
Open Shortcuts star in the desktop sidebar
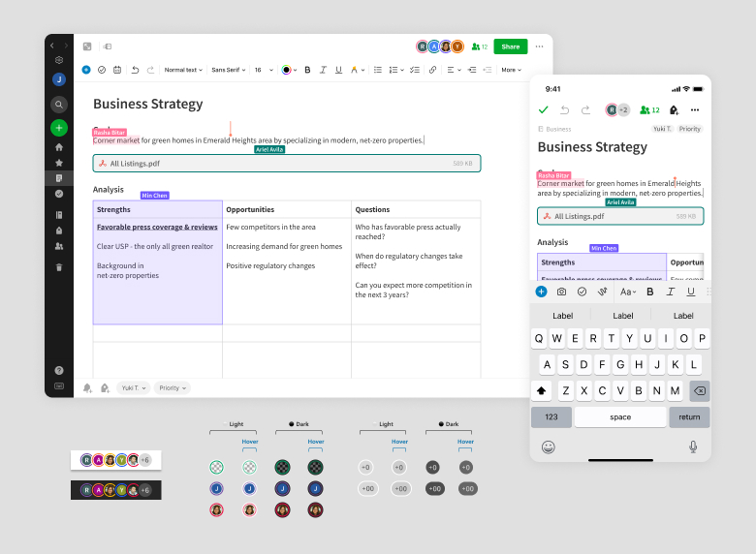pos(59,163)
